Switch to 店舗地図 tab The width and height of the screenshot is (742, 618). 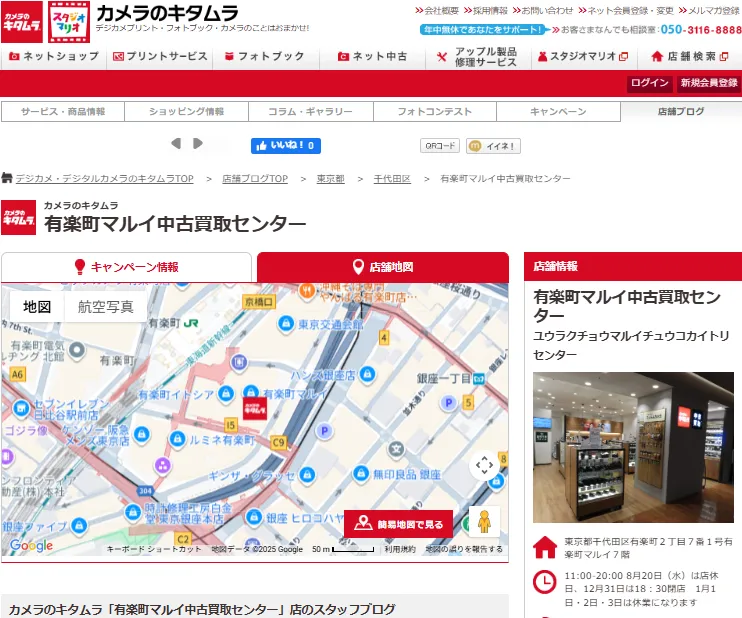pyautogui.click(x=383, y=267)
